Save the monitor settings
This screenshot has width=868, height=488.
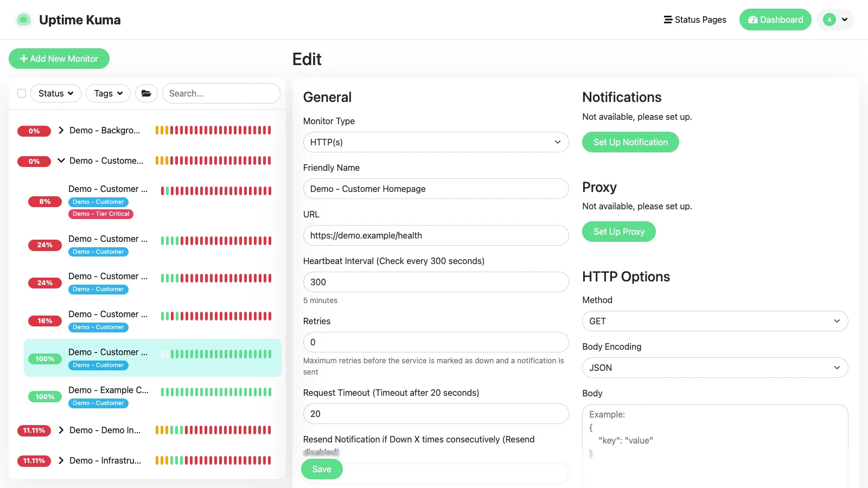click(x=322, y=469)
